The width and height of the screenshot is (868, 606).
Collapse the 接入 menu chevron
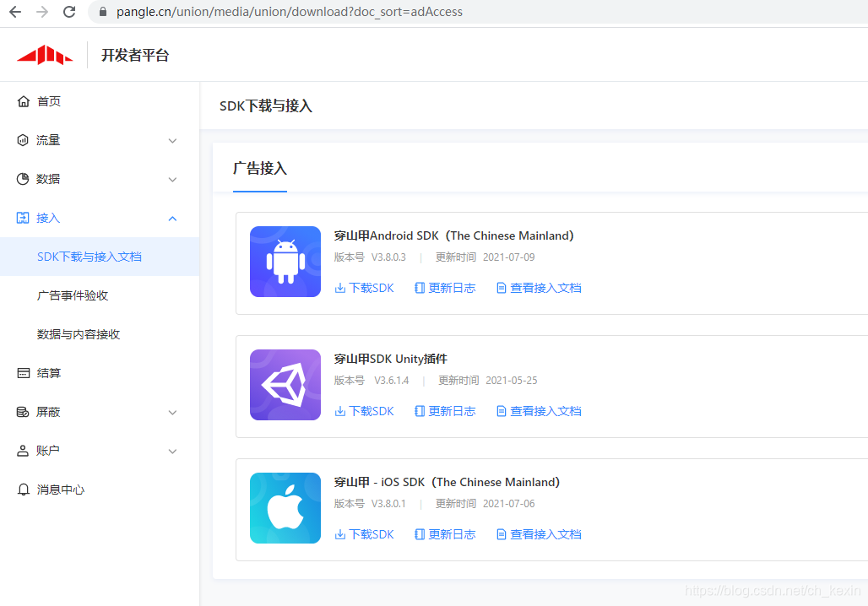(x=173, y=218)
